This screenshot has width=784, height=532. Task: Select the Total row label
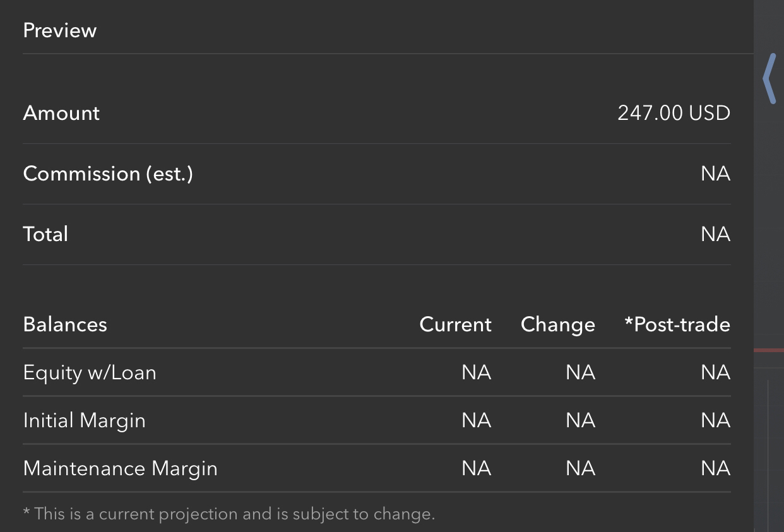(x=45, y=234)
